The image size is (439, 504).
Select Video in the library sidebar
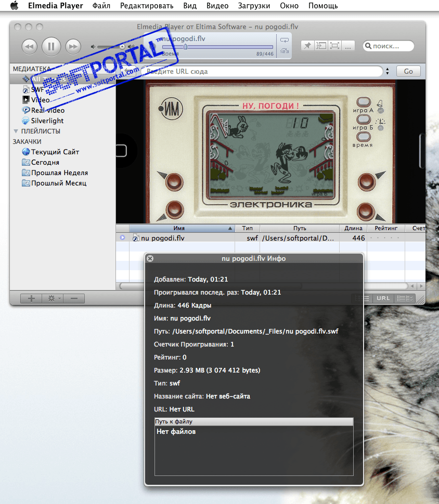(40, 100)
